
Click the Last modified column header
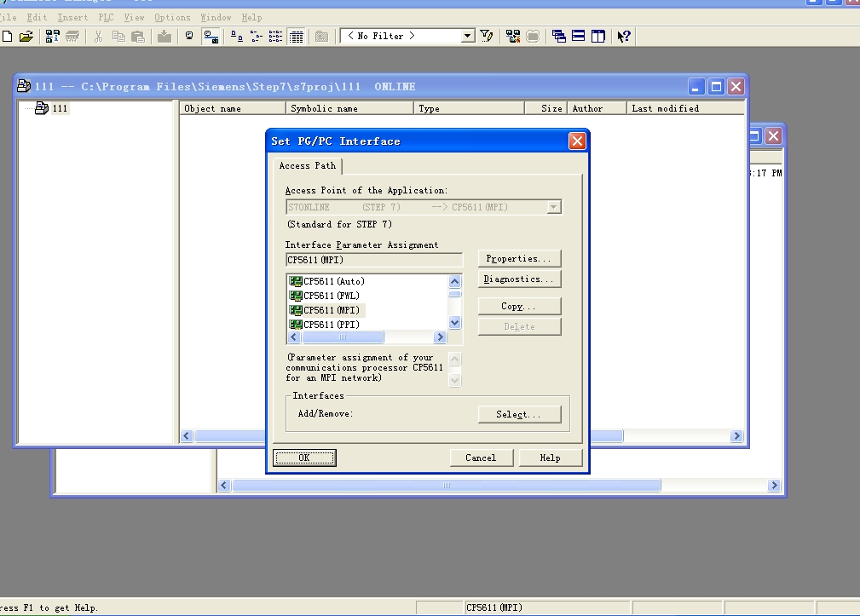(x=685, y=108)
